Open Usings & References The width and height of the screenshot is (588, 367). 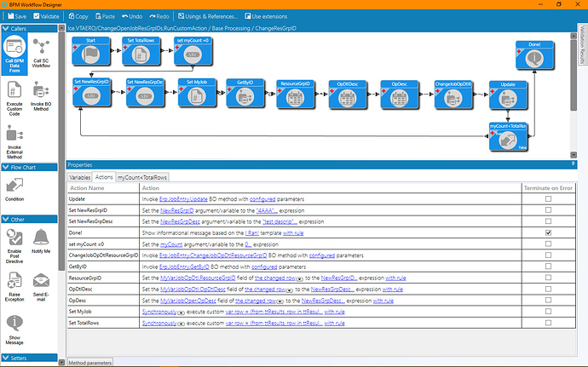click(208, 16)
